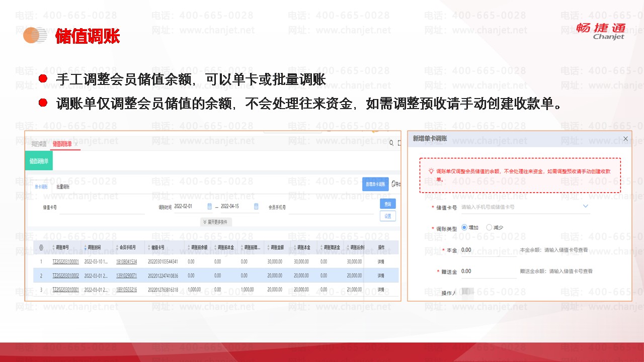Click the 本金 amount input in the dialog
644x362 pixels.
pos(489,250)
